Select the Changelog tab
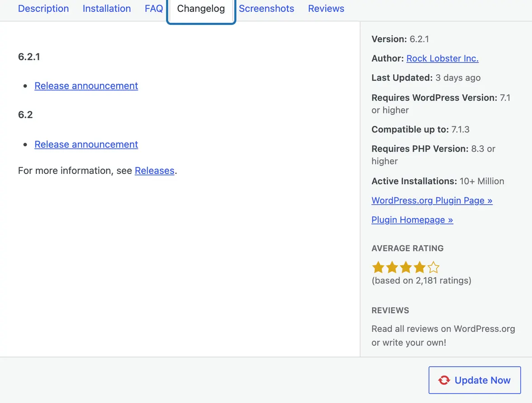This screenshot has width=532, height=403. pyautogui.click(x=201, y=10)
